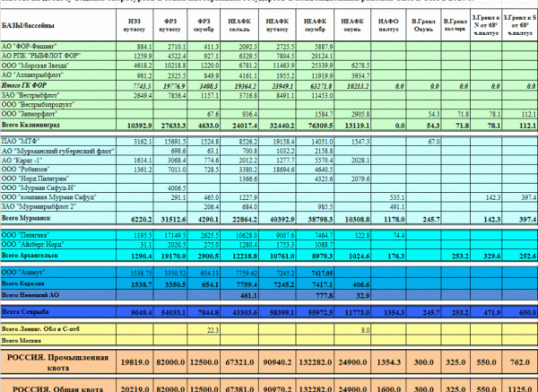This screenshot has height=392, width=538.
Task: Select the cell showing 74.4
Action: point(388,235)
